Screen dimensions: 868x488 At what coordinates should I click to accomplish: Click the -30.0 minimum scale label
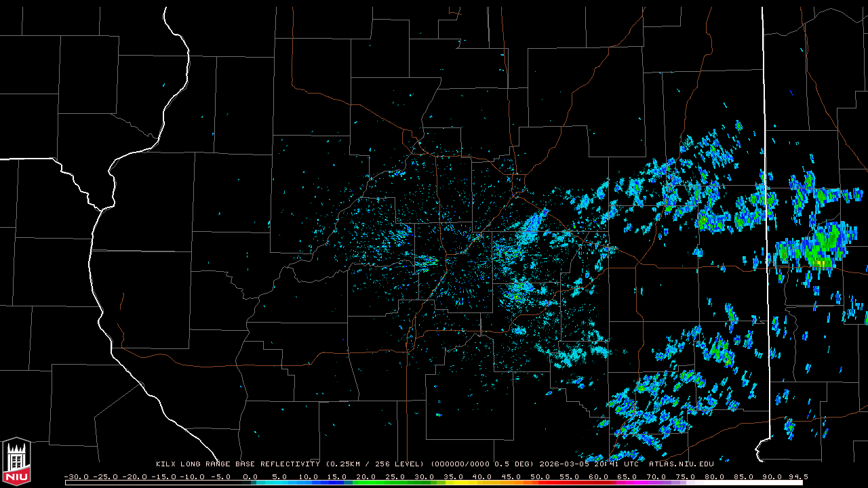coord(76,476)
